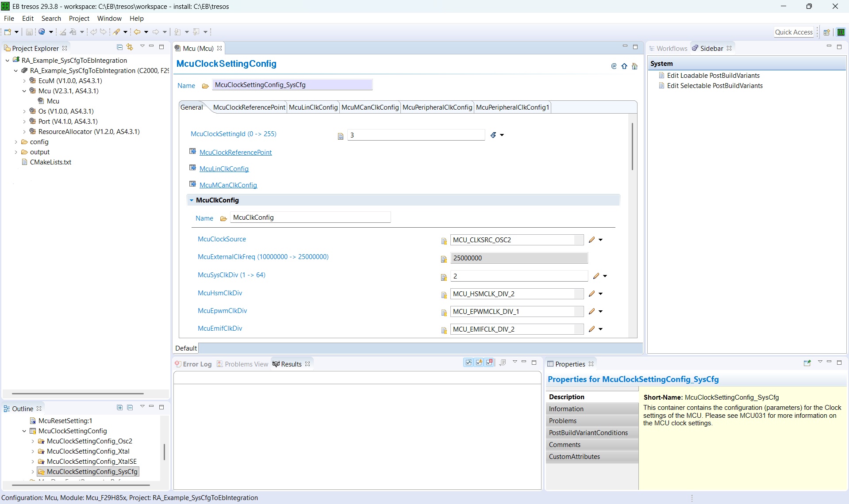Screen dimensions: 849x504
Task: Expand the EcuM (V1.0.0, AS4.3.1) tree node
Action: [24, 81]
